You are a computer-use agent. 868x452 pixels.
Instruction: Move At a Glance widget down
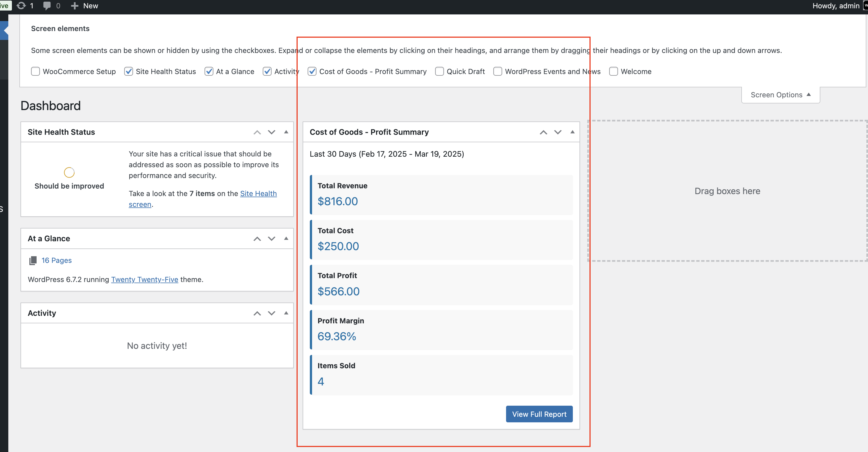(x=272, y=239)
